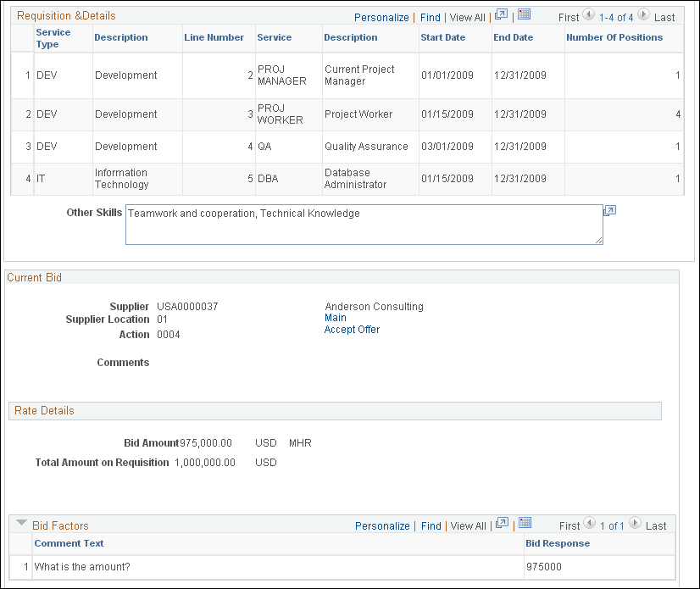
Task: Collapse the Bid Factors section
Action: [x=20, y=524]
